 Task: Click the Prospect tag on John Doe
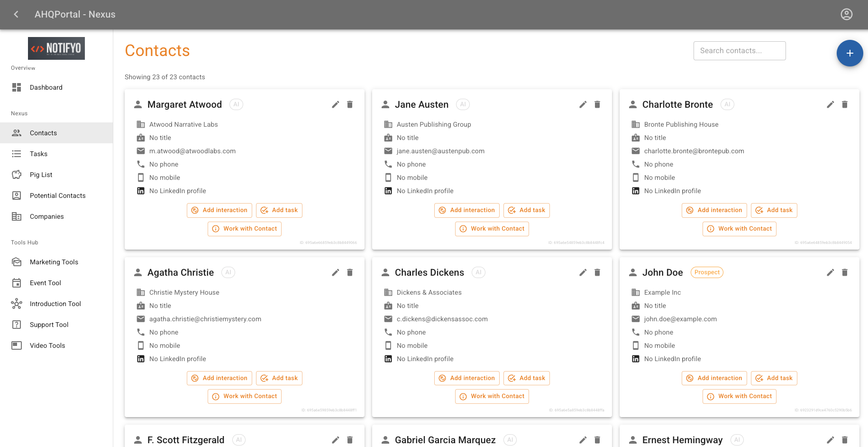[x=707, y=272]
